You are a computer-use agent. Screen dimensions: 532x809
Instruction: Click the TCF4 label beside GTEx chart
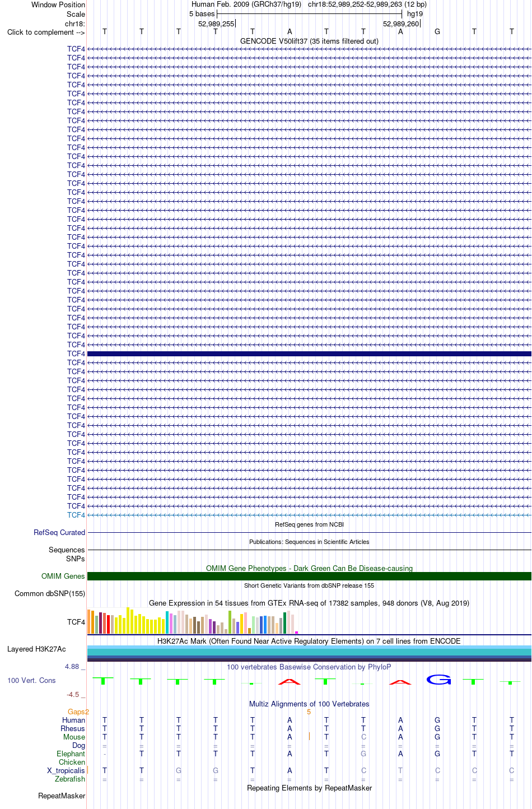(76, 622)
